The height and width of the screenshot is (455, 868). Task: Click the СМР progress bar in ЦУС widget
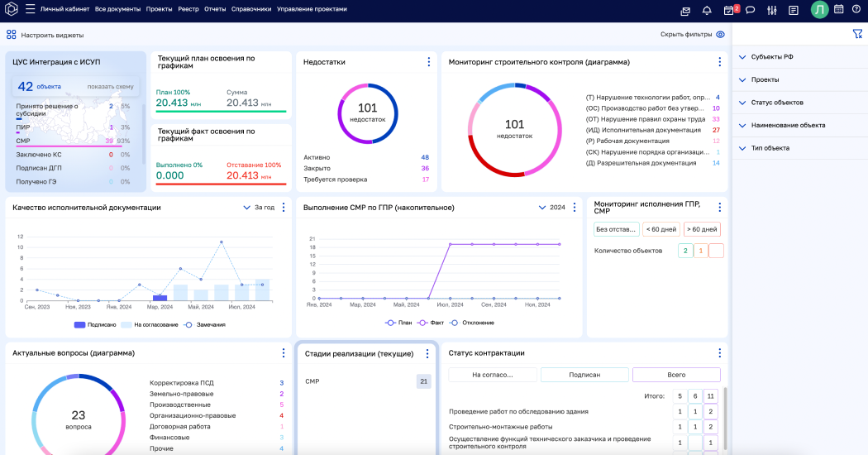coord(69,146)
